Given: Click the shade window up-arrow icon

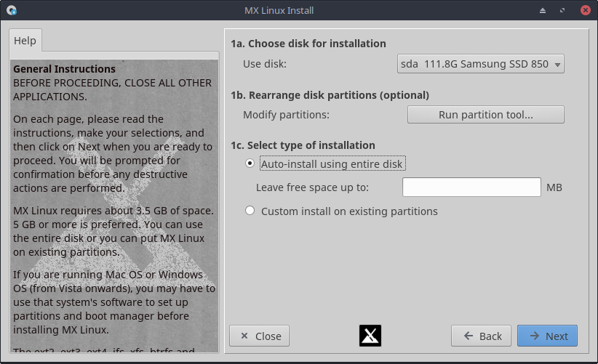Looking at the screenshot, I should [x=542, y=10].
